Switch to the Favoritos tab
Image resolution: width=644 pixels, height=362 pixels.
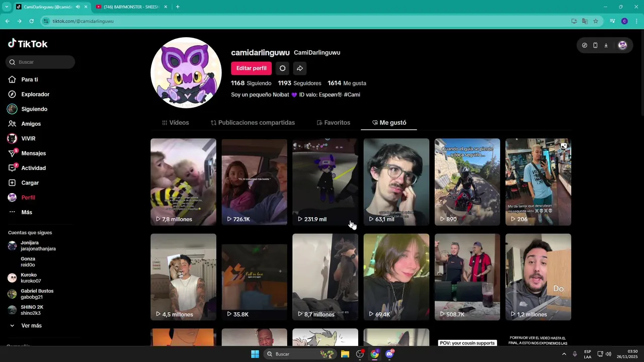(333, 123)
